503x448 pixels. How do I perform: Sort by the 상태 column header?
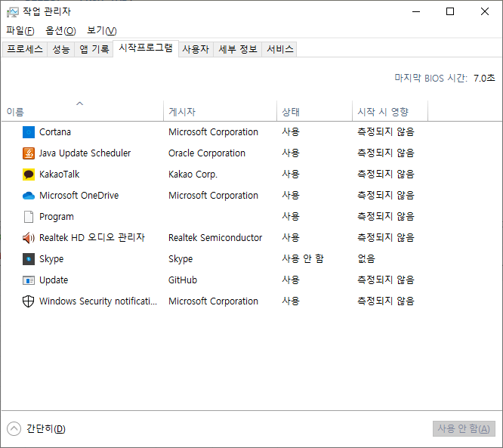tap(314, 111)
